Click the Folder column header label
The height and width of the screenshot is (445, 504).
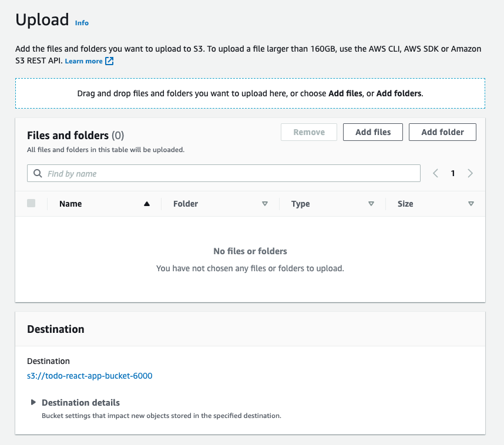[186, 204]
